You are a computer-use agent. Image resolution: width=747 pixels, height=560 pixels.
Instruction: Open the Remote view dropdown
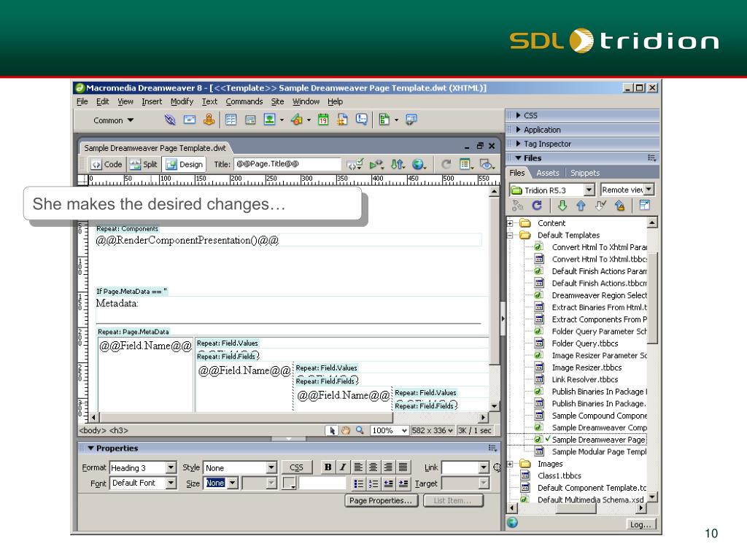pyautogui.click(x=649, y=190)
